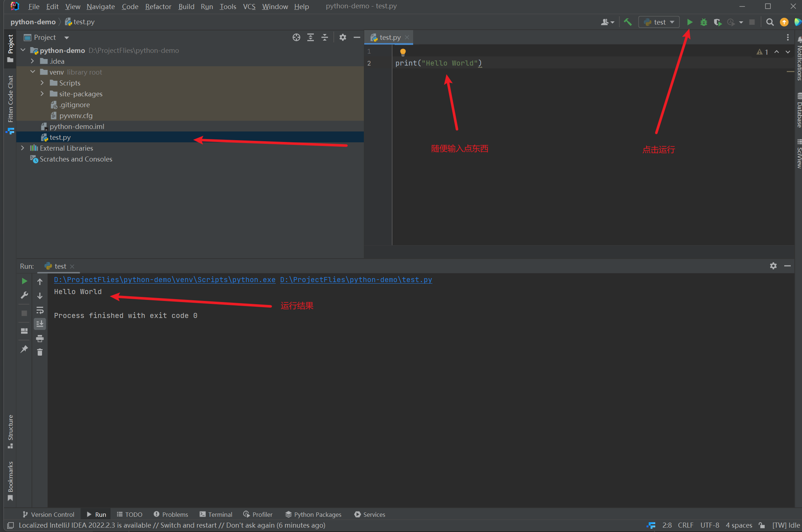
Task: Start debugging with the green bug icon
Action: 703,22
